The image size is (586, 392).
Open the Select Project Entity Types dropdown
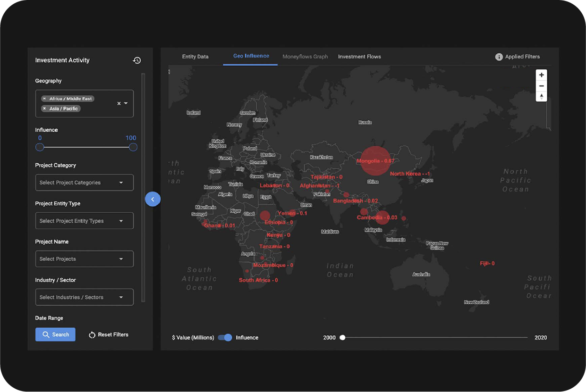[x=84, y=220]
